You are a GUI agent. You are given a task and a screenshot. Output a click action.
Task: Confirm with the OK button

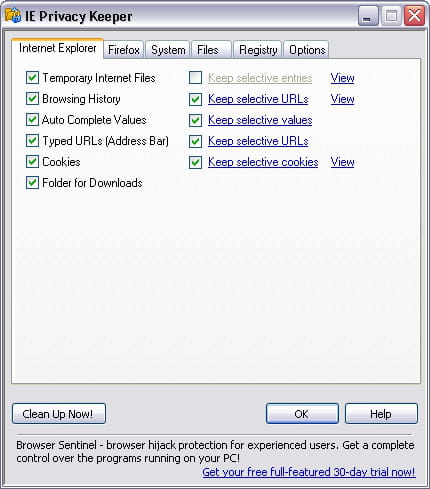click(302, 414)
